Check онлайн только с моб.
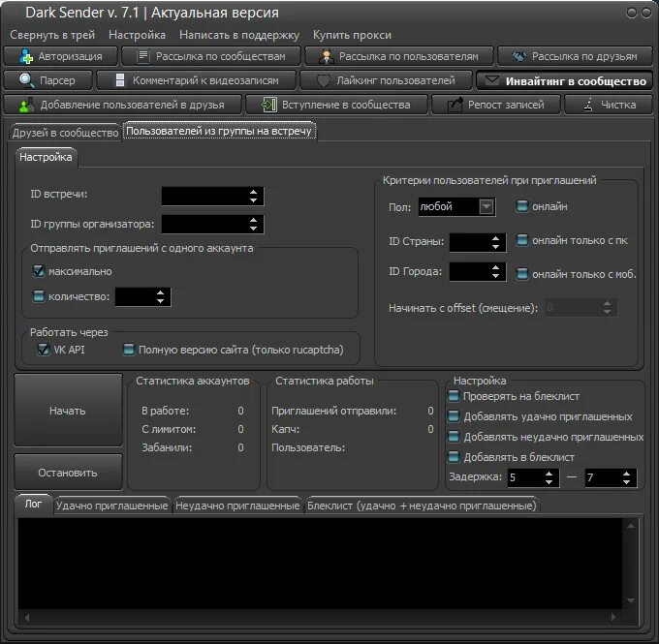 click(521, 274)
